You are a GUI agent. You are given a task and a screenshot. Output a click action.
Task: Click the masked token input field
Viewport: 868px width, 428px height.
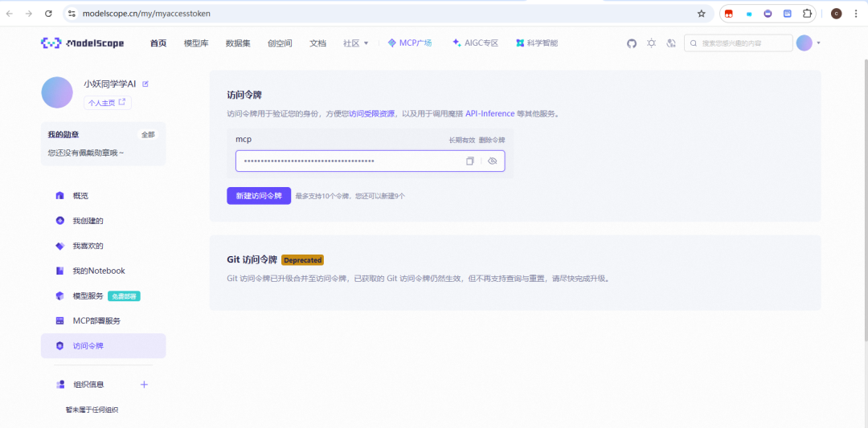[x=370, y=161]
